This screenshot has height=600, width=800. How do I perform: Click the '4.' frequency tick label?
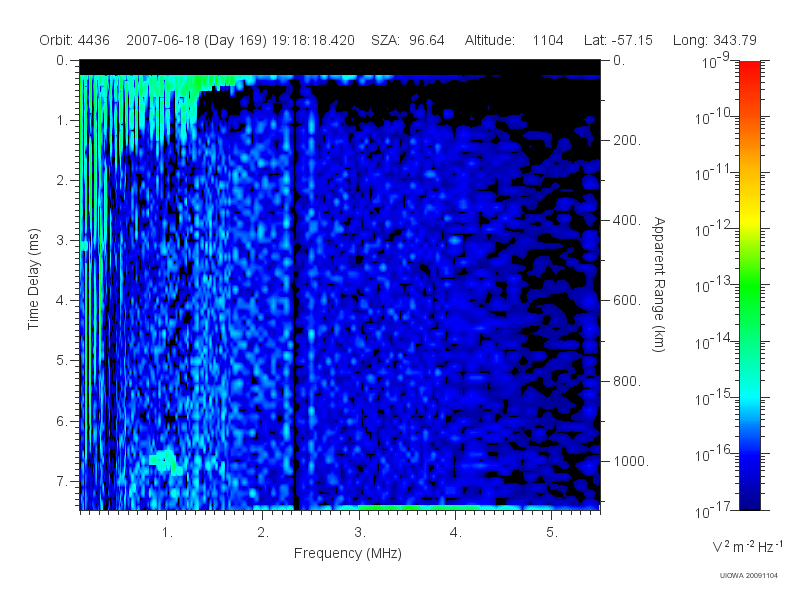coord(456,533)
